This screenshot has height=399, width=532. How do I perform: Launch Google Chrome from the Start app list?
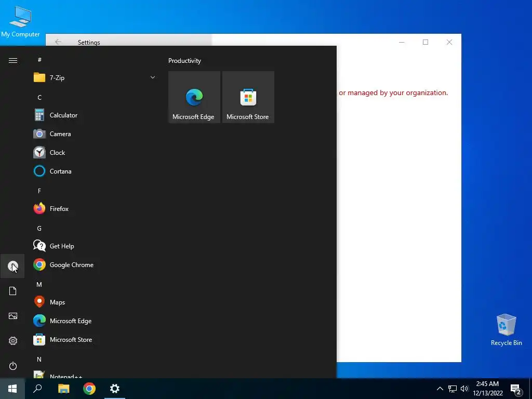click(95, 264)
